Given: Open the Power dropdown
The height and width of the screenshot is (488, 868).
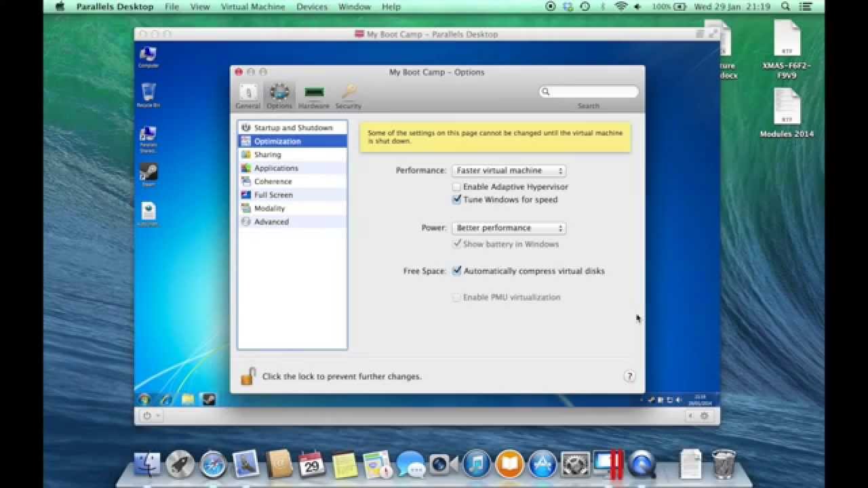Looking at the screenshot, I should coord(509,228).
